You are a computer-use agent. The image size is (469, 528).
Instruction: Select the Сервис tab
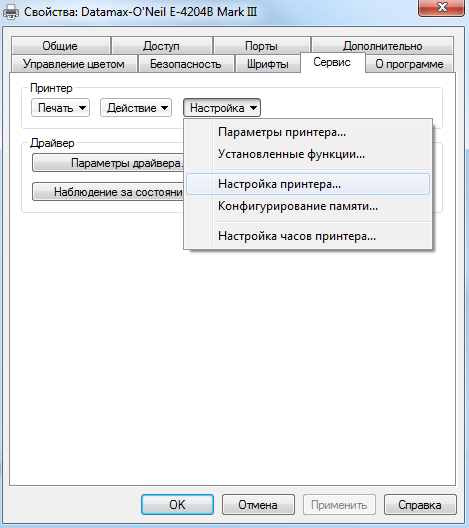(x=332, y=63)
